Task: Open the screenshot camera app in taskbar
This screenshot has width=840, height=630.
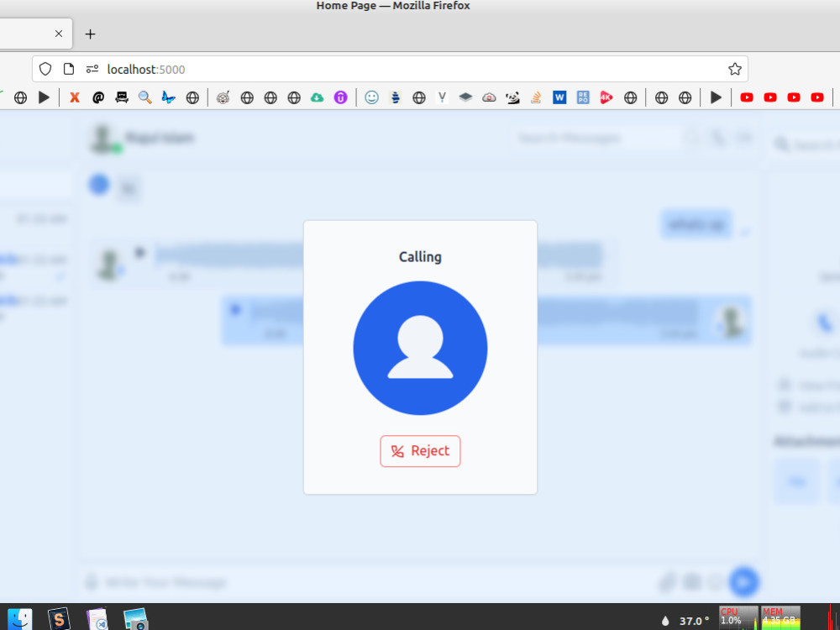Action: coord(135,619)
